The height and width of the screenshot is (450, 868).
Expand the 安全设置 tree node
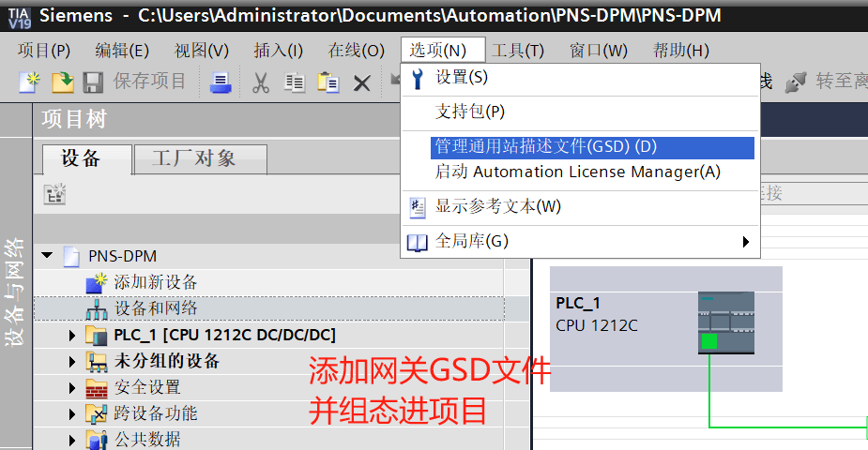pos(72,388)
